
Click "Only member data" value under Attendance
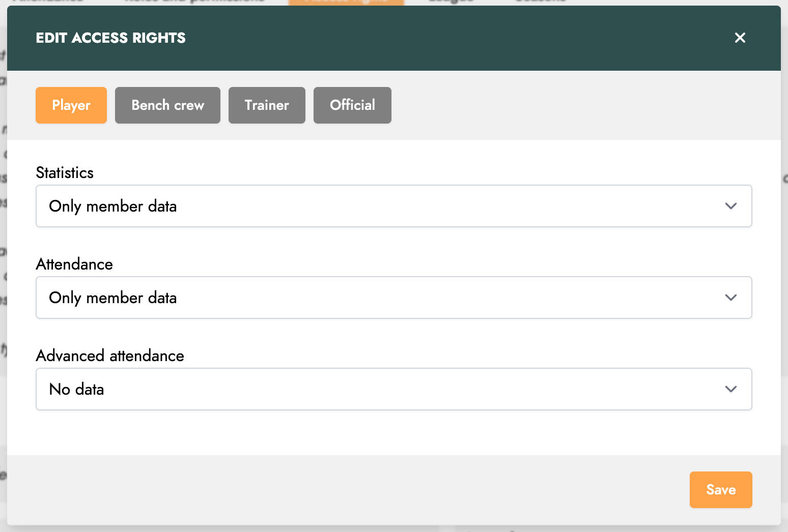pyautogui.click(x=113, y=298)
